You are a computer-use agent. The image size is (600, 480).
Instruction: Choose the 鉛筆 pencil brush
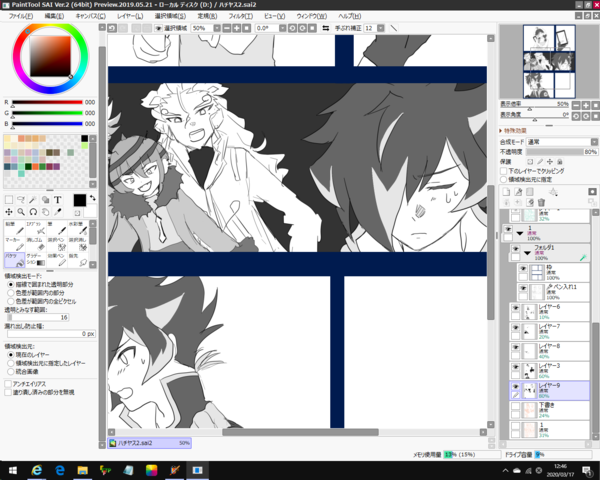[x=15, y=228]
